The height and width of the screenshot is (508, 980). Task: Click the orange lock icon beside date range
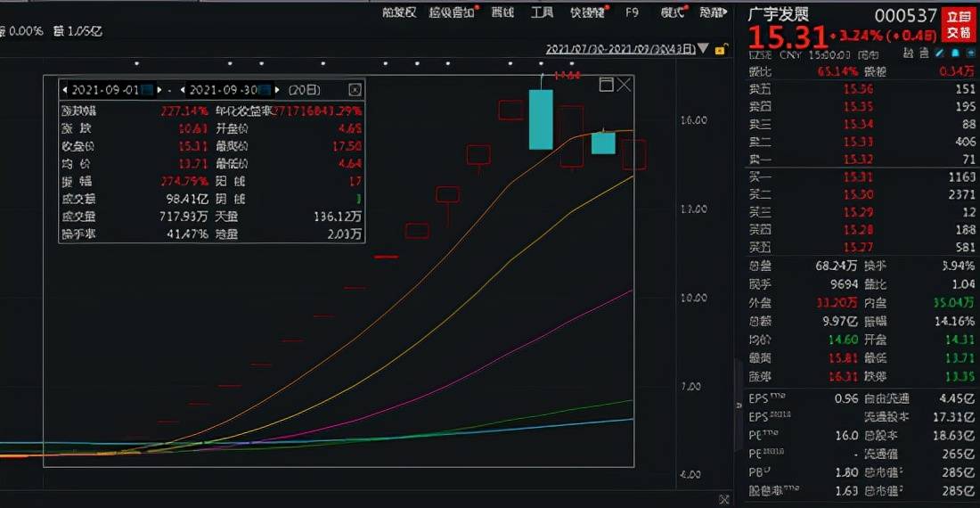pyautogui.click(x=719, y=48)
